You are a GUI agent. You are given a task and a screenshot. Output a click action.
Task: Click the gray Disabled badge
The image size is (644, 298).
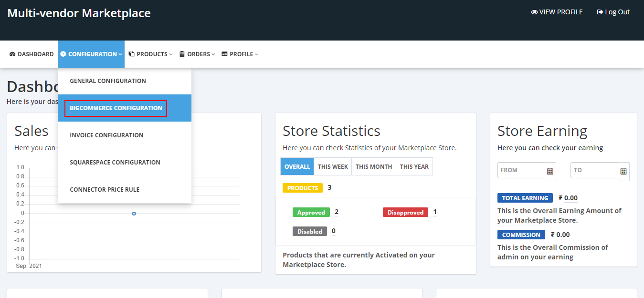(x=310, y=231)
